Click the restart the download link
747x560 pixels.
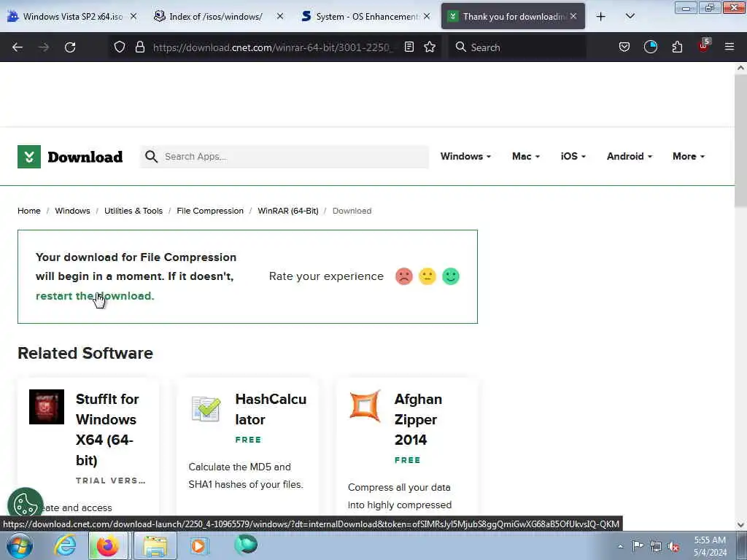point(95,296)
